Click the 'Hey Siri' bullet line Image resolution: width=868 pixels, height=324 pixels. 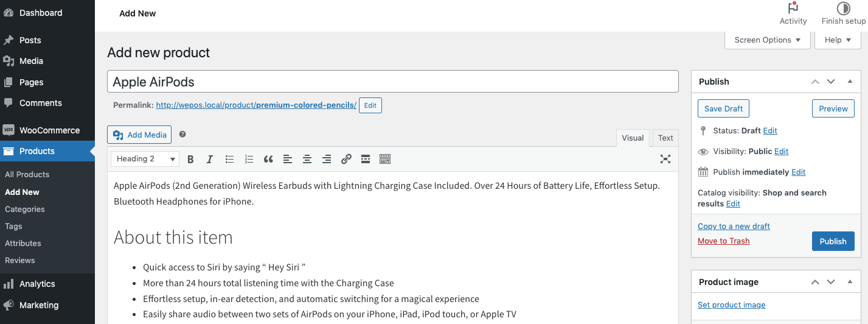pos(224,267)
